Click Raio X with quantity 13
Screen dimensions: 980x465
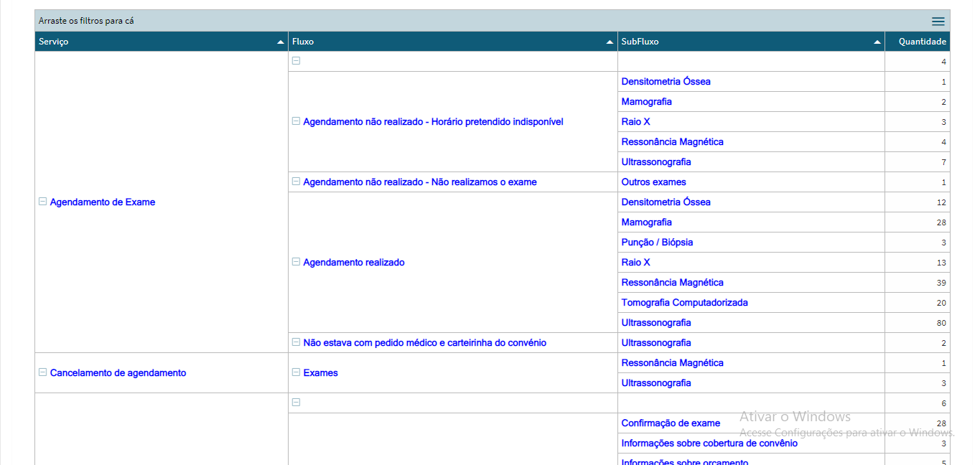click(636, 263)
